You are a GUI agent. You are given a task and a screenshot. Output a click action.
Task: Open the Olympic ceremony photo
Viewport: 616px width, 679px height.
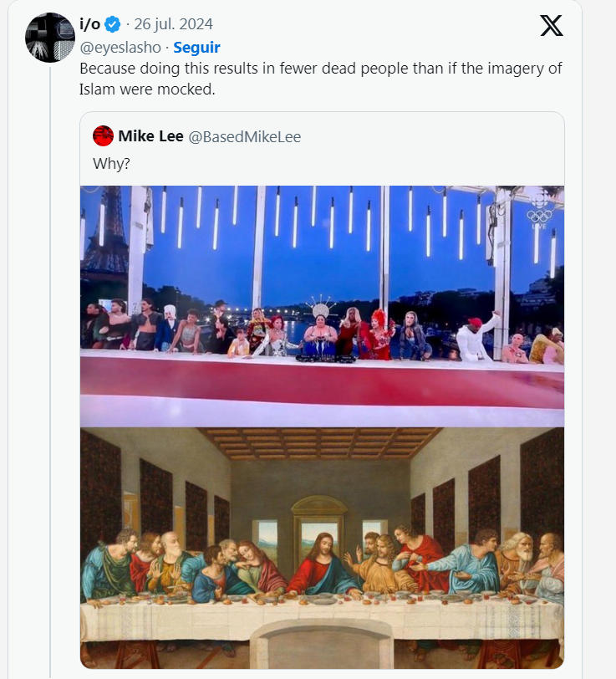322,305
